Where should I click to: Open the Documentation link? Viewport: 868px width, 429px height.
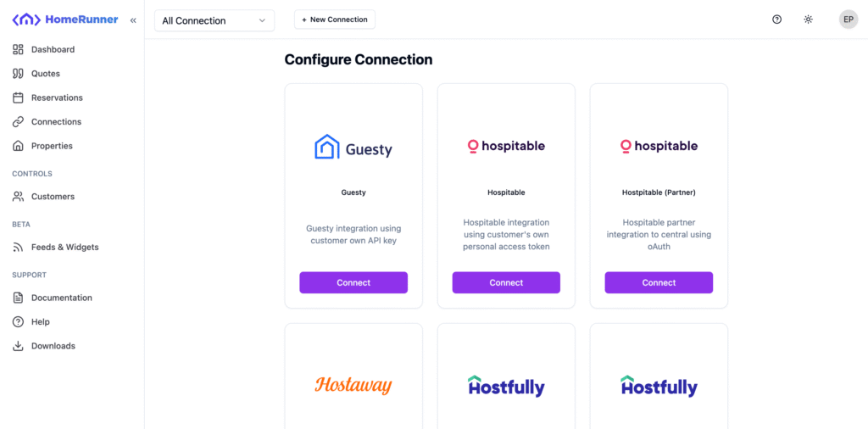tap(61, 298)
